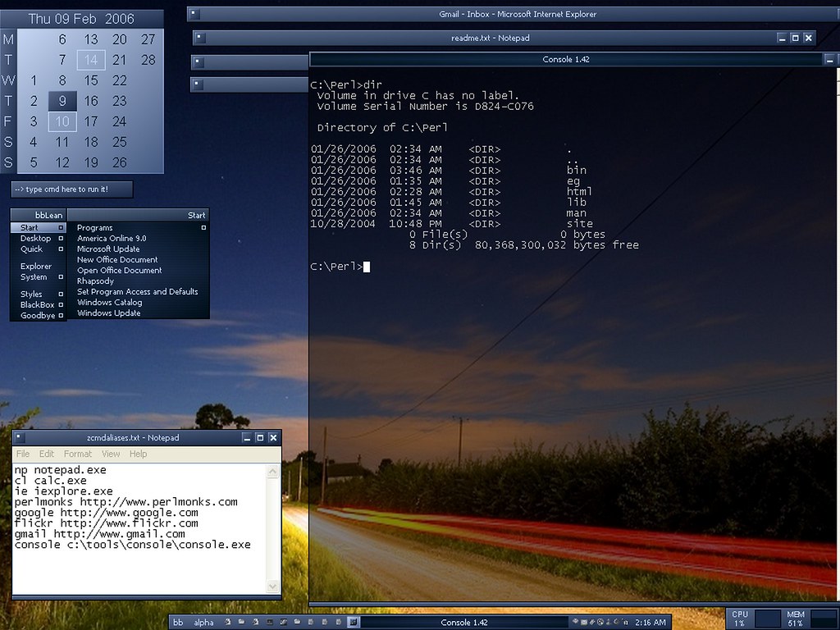The width and height of the screenshot is (840, 630).
Task: Click the envelope icon in the system tray
Action: [584, 622]
